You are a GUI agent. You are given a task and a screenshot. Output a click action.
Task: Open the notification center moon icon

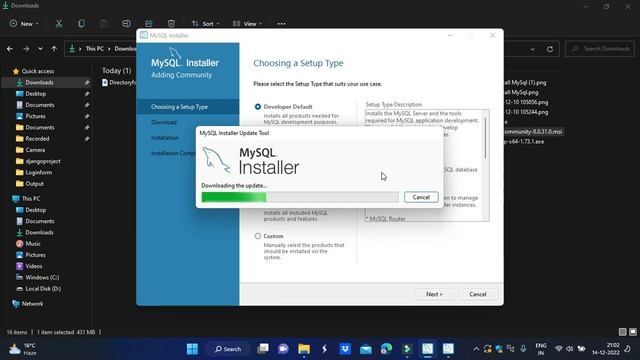pos(628,349)
